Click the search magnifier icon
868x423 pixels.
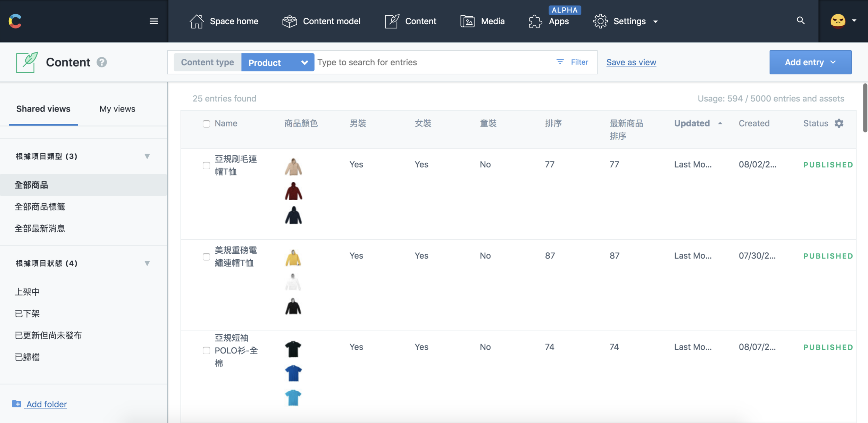800,21
